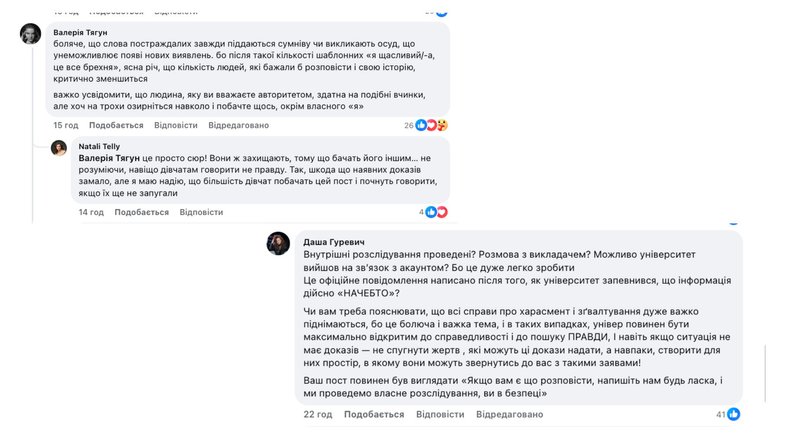Screen dimensions: 794x447
Task: Reply to Валерія Тягун's comment
Action: point(176,125)
